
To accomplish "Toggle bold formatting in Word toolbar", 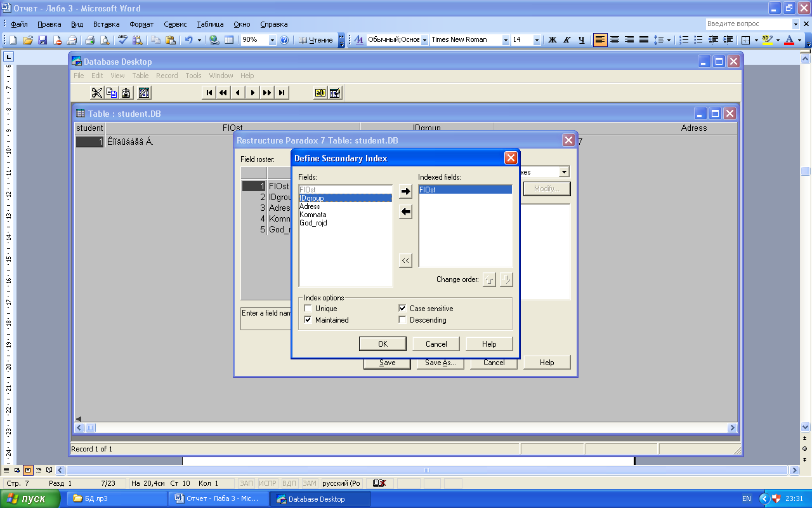I will pos(552,40).
